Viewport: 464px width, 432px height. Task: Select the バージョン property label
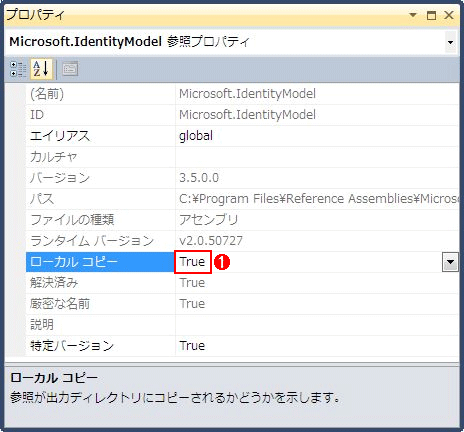[60, 178]
